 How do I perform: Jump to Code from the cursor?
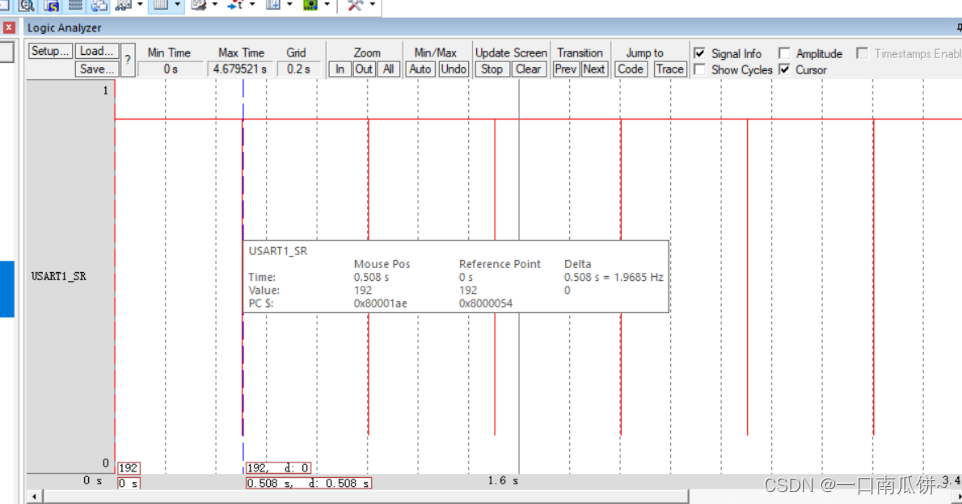click(x=630, y=69)
